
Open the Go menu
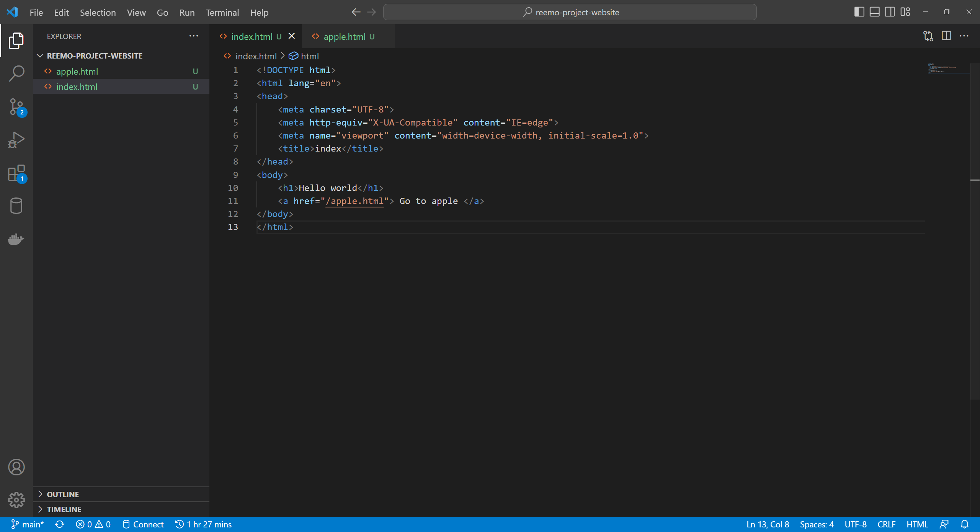pyautogui.click(x=162, y=13)
